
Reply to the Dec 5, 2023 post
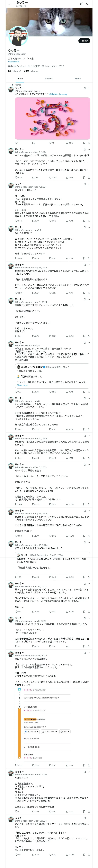[x=16, y=504]
